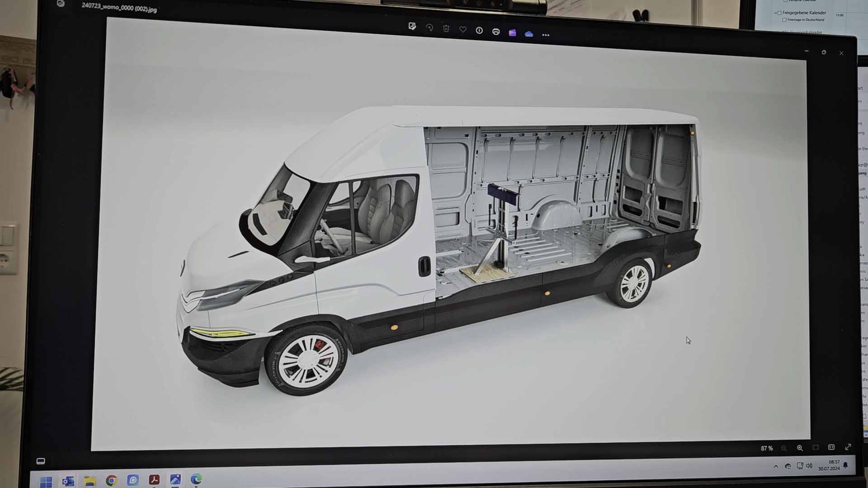Viewport: 868px width, 488px height.
Task: Click the 87 % zoom level value
Action: click(x=767, y=448)
